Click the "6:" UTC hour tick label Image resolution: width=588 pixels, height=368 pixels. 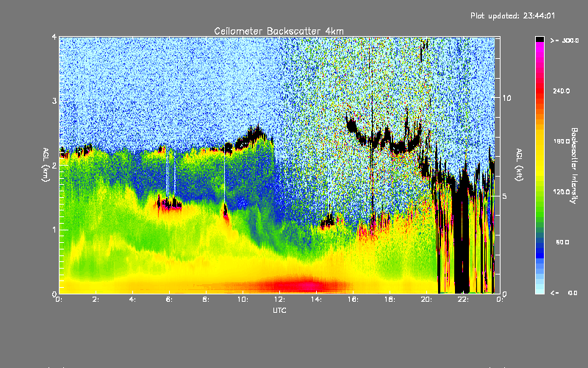click(170, 300)
